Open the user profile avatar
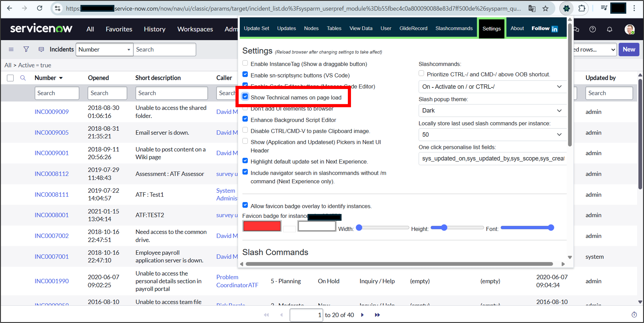 (629, 29)
